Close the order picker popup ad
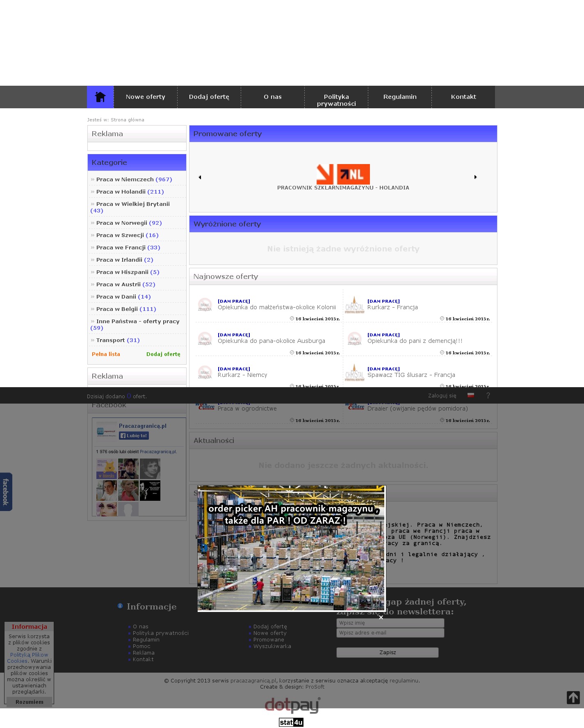 [x=381, y=617]
